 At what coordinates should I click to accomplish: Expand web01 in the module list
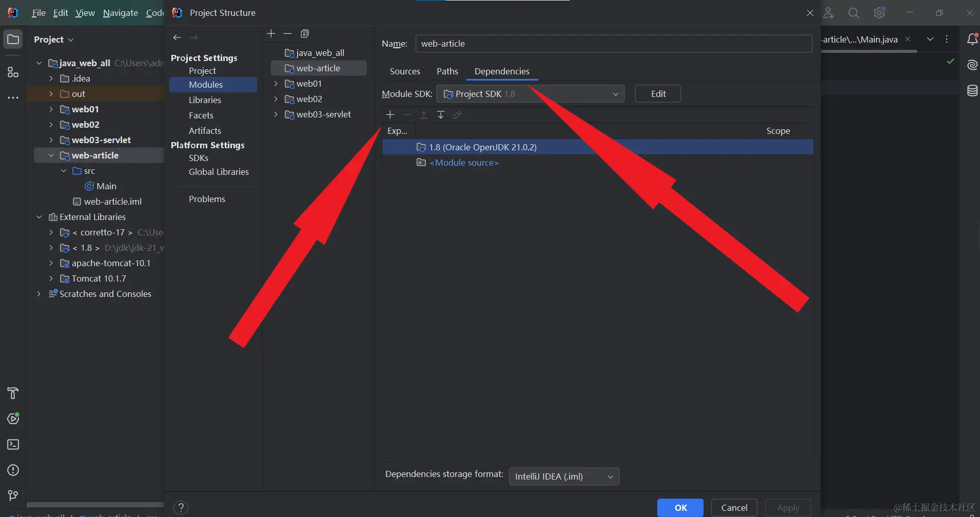tap(276, 84)
